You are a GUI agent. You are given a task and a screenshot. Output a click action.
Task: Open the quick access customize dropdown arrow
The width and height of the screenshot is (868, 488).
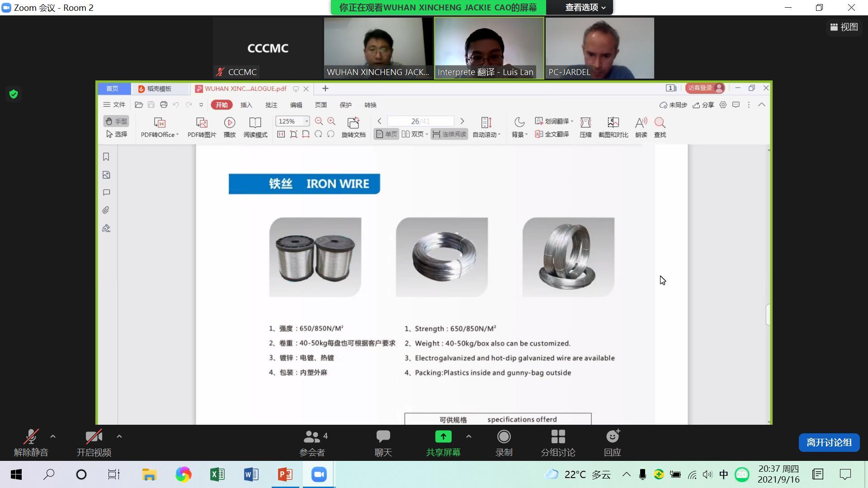[201, 105]
